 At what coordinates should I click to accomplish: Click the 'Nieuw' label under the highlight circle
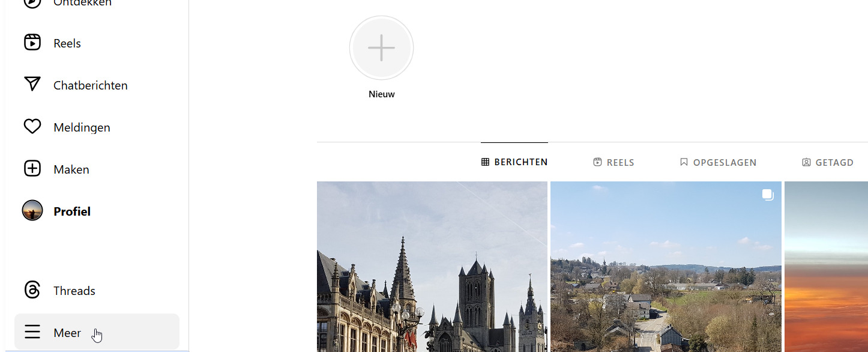coord(381,94)
